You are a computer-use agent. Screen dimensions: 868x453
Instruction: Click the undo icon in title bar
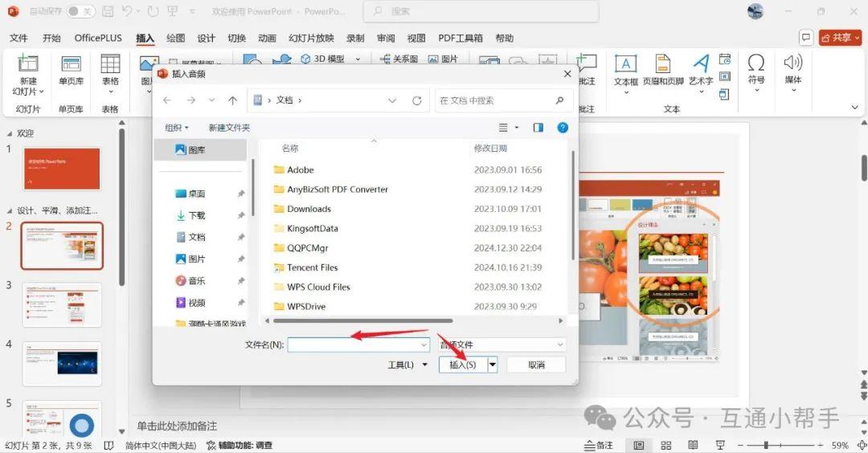(127, 11)
